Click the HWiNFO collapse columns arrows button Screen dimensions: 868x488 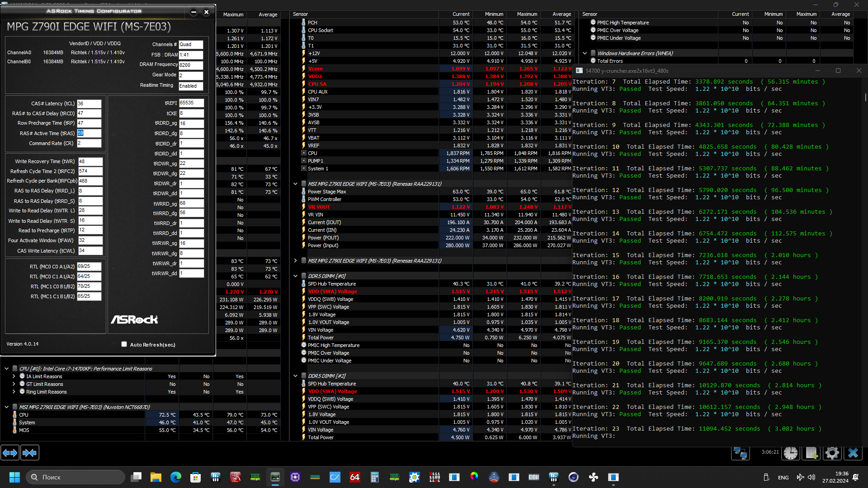coord(30,452)
